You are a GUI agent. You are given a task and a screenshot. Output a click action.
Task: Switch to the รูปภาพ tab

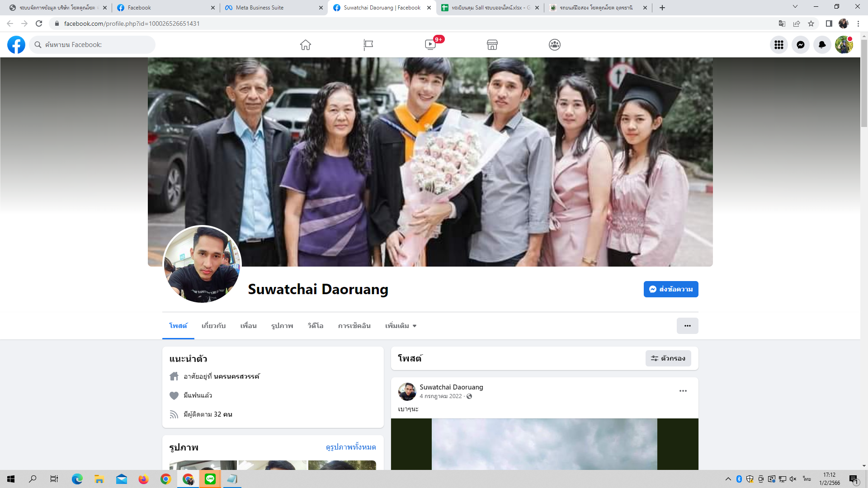(282, 326)
